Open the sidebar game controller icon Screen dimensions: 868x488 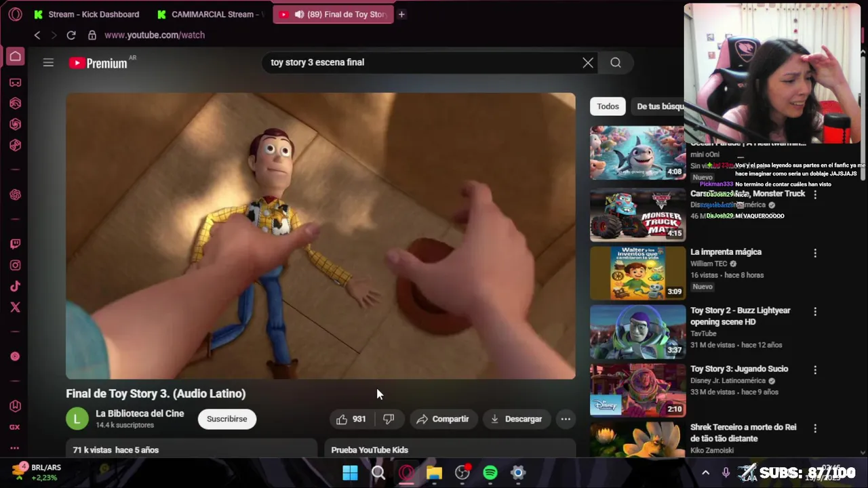[x=15, y=83]
